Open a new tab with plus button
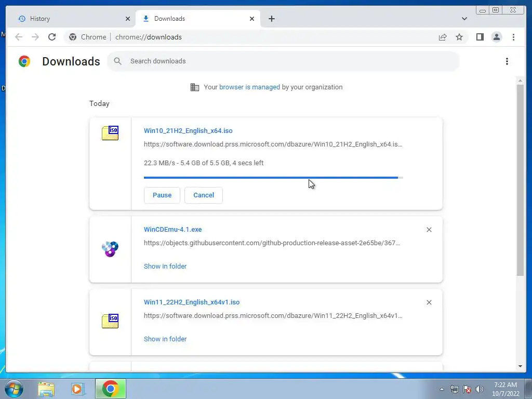This screenshot has width=532, height=399. (x=271, y=19)
